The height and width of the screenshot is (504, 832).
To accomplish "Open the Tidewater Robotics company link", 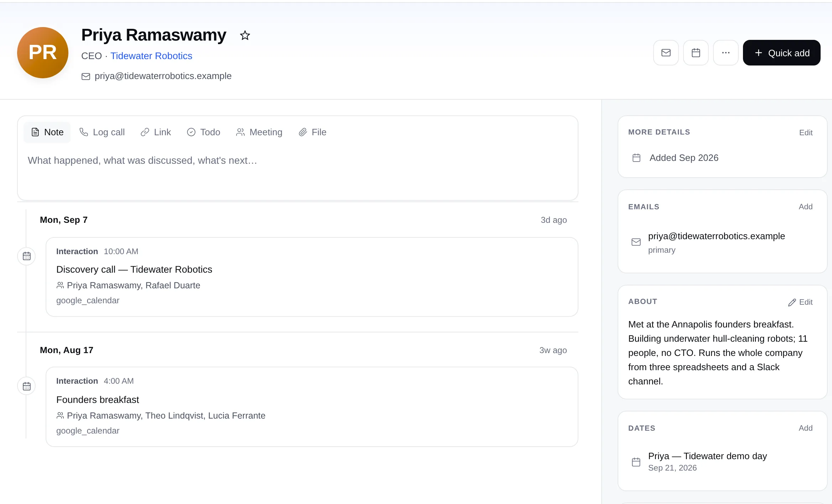I will [151, 56].
